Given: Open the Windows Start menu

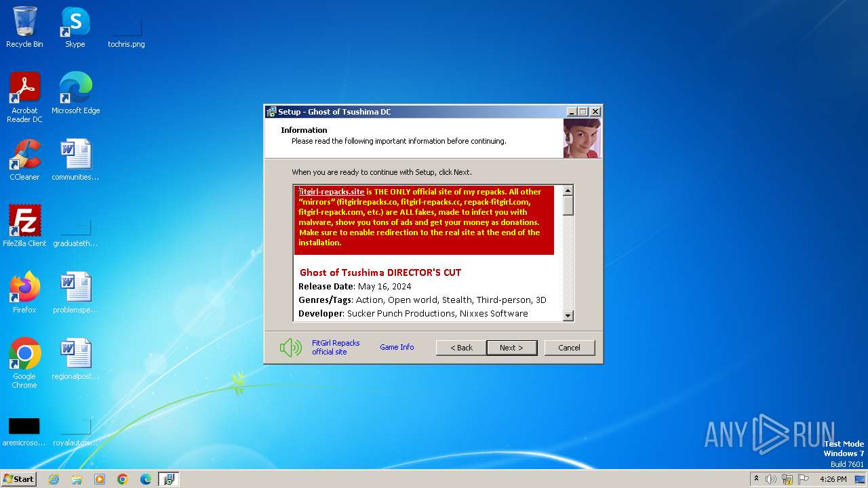Looking at the screenshot, I should coord(18,479).
